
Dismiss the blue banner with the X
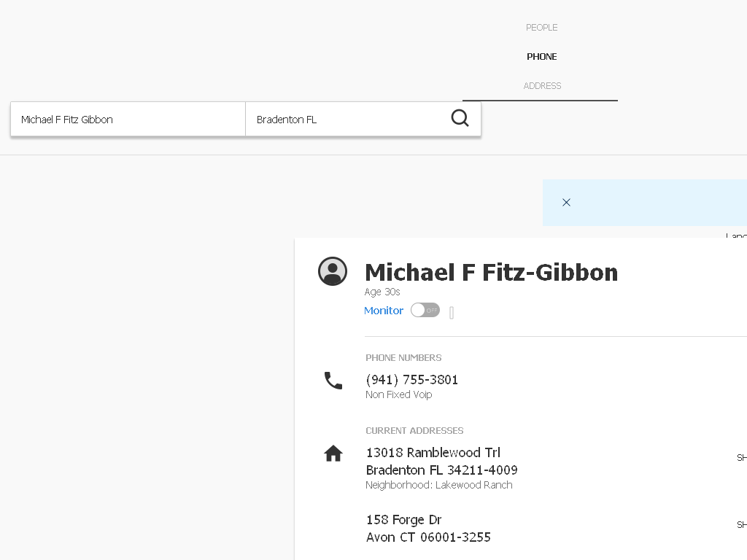[566, 203]
